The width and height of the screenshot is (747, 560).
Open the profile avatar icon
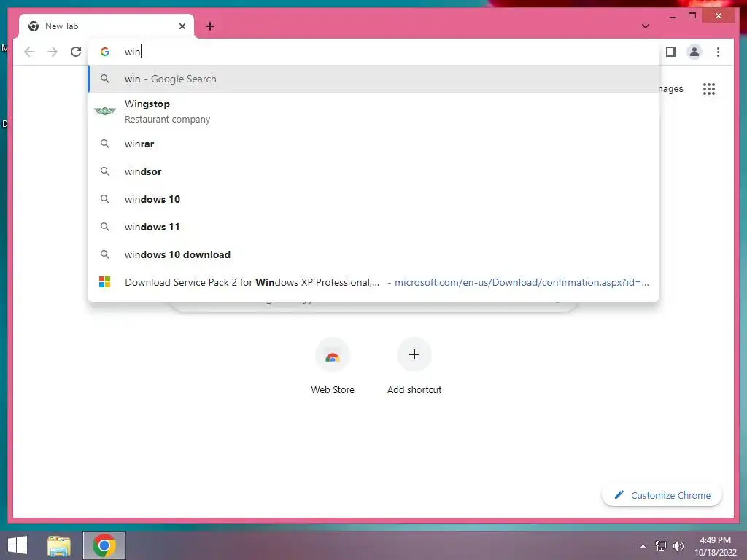coord(694,52)
